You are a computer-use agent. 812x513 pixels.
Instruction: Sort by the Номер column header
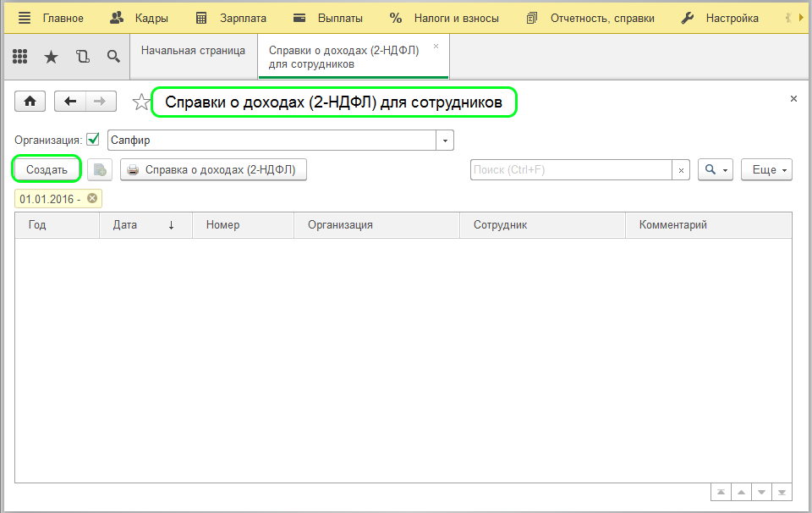pos(243,225)
